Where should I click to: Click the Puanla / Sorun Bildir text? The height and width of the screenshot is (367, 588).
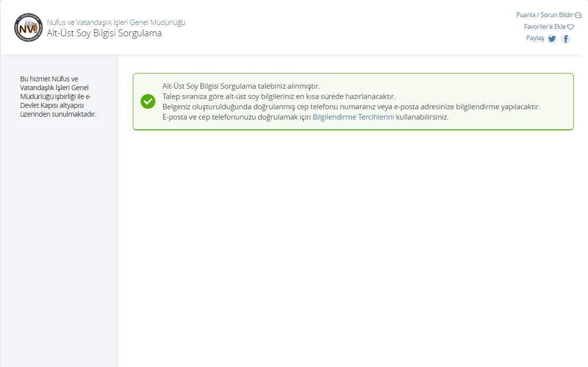coord(544,15)
